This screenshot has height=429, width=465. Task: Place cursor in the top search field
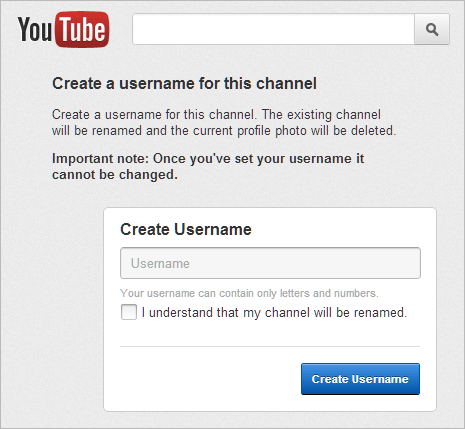click(273, 29)
